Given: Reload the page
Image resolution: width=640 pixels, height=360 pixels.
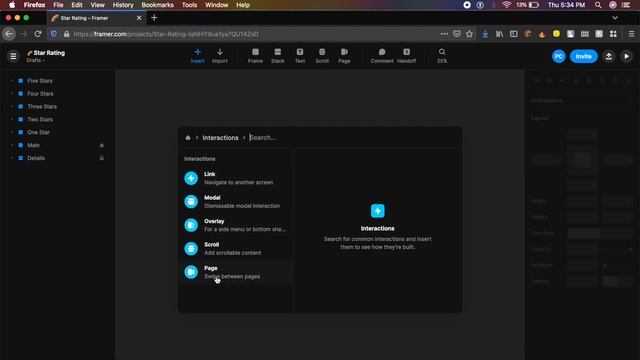Looking at the screenshot, I should (38, 34).
